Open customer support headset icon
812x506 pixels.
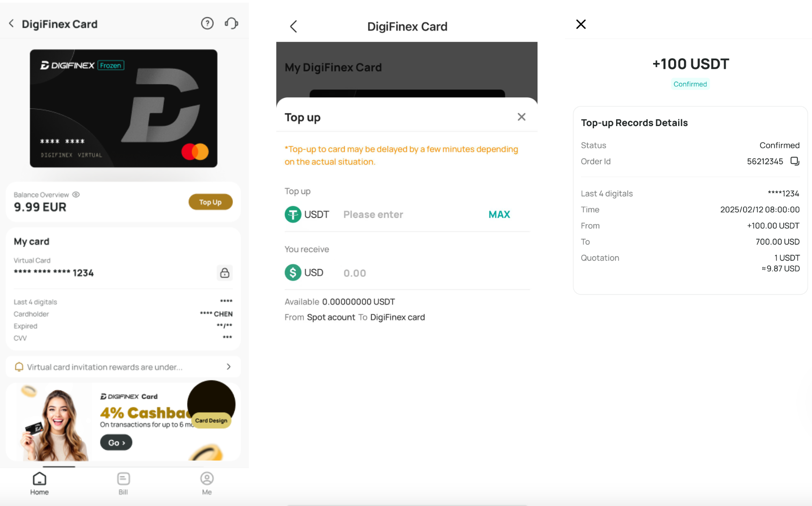pyautogui.click(x=232, y=23)
